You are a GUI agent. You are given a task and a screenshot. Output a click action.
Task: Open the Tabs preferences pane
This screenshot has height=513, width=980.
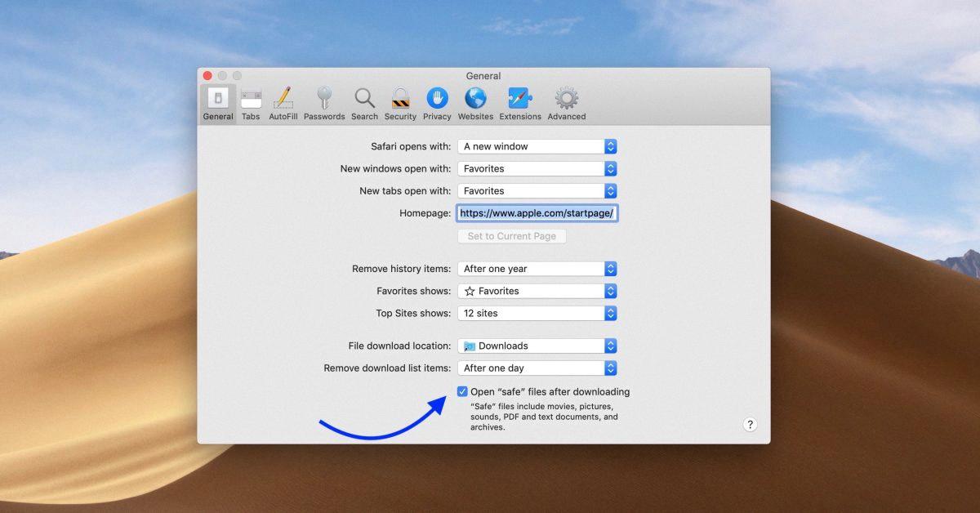click(x=251, y=104)
